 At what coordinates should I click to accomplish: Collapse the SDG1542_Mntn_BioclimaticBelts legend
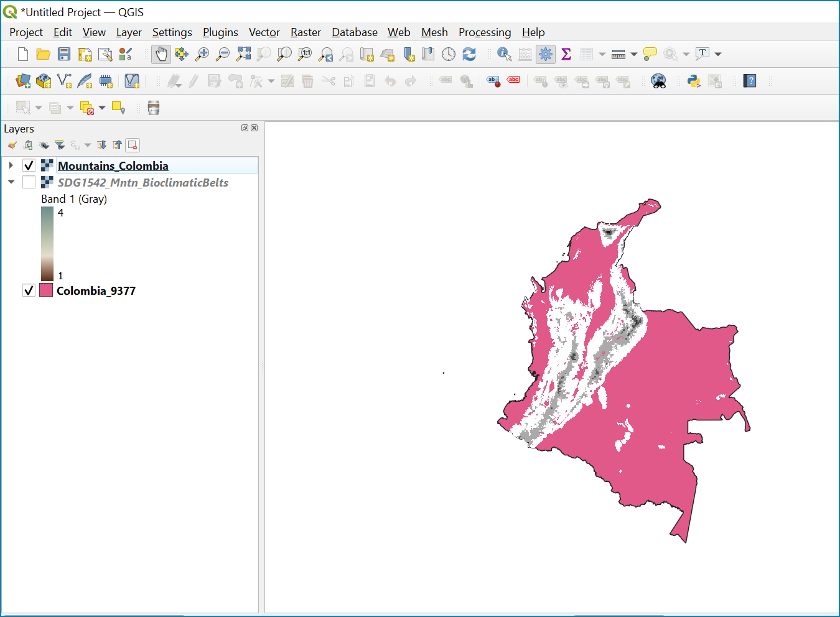pyautogui.click(x=11, y=182)
